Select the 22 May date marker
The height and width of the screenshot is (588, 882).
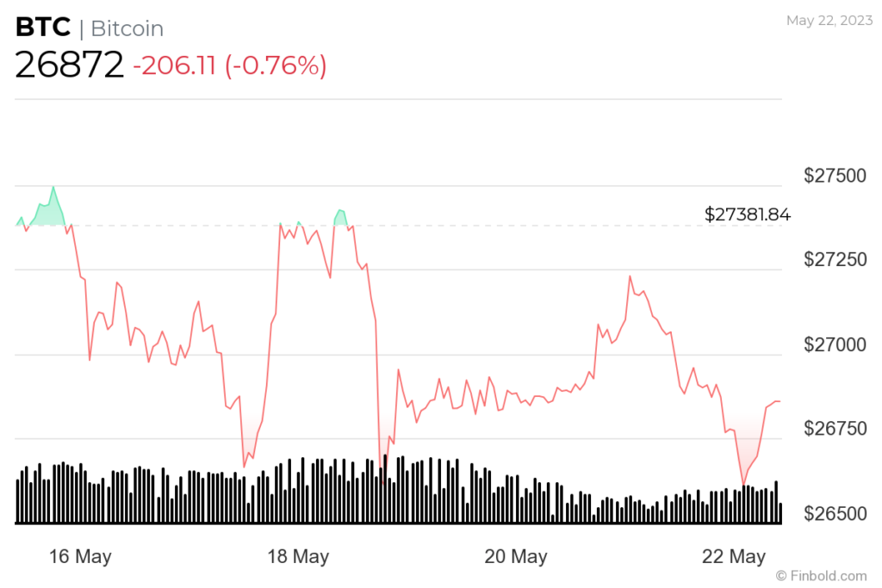[x=734, y=557]
